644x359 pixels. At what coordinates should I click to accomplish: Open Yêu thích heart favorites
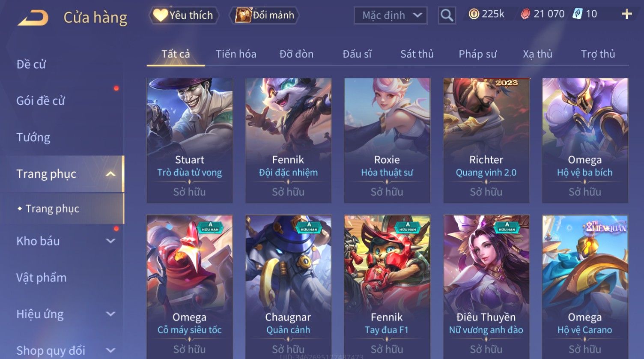point(184,15)
